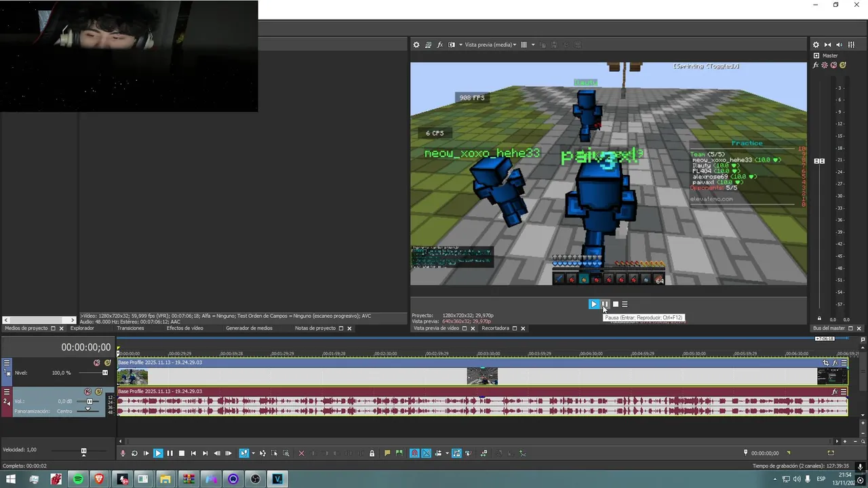This screenshot has width=868, height=488.
Task: Switch to Recortadora tab
Action: point(495,328)
